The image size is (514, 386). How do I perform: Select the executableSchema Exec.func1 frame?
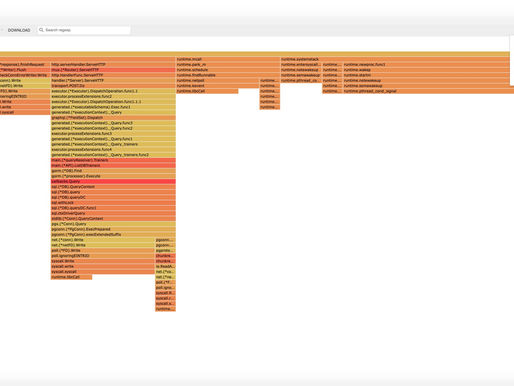tap(113, 107)
